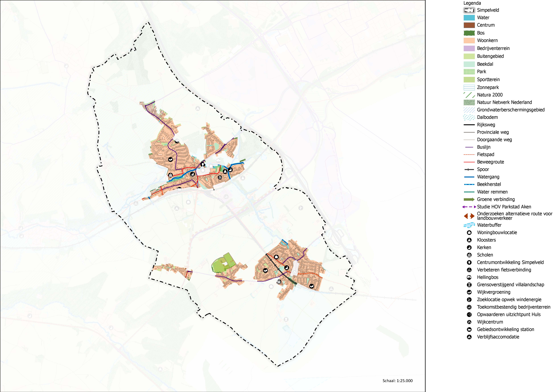Click the 'Spoor' legend label
The image size is (555, 392).
point(483,170)
